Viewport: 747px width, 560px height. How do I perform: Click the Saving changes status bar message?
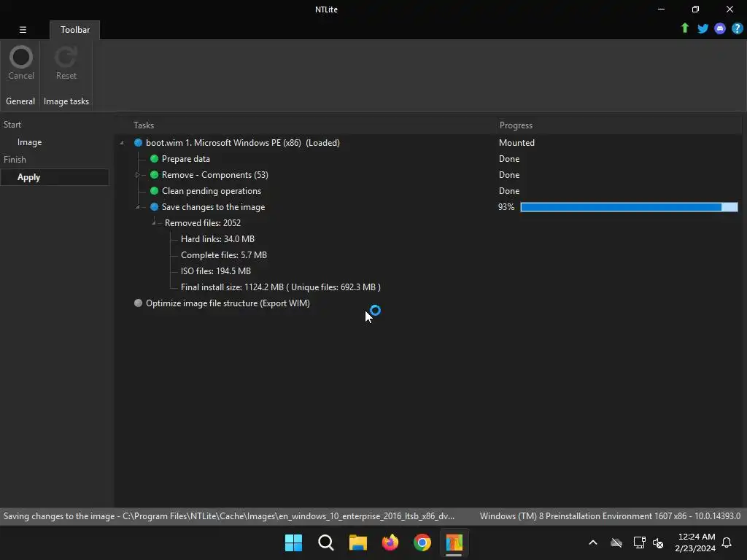(228, 516)
